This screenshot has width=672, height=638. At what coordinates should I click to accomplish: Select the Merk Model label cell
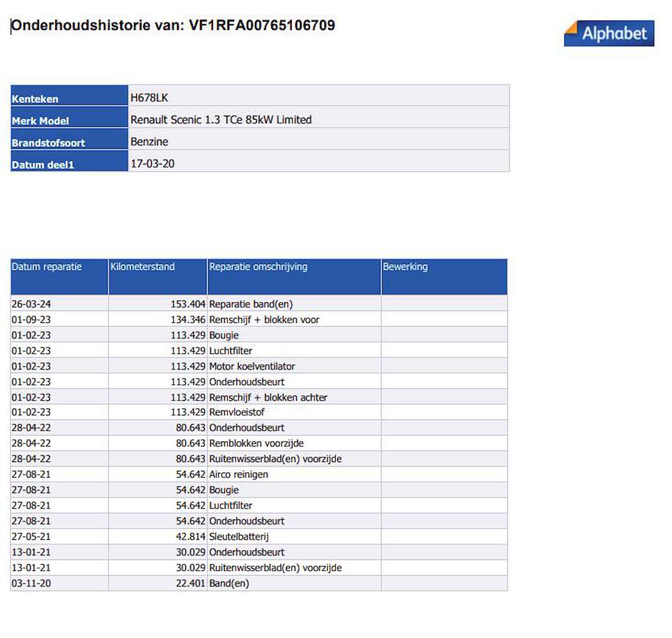[69, 117]
